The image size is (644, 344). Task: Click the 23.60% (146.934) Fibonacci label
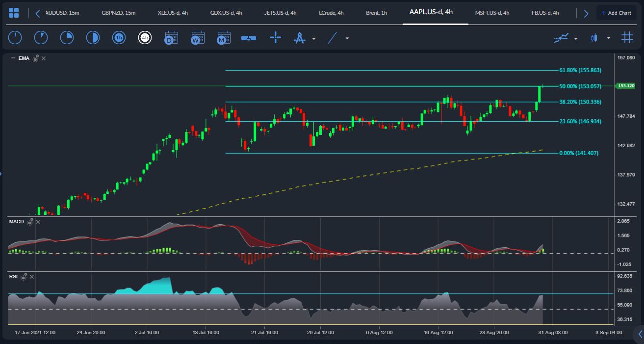(x=580, y=121)
